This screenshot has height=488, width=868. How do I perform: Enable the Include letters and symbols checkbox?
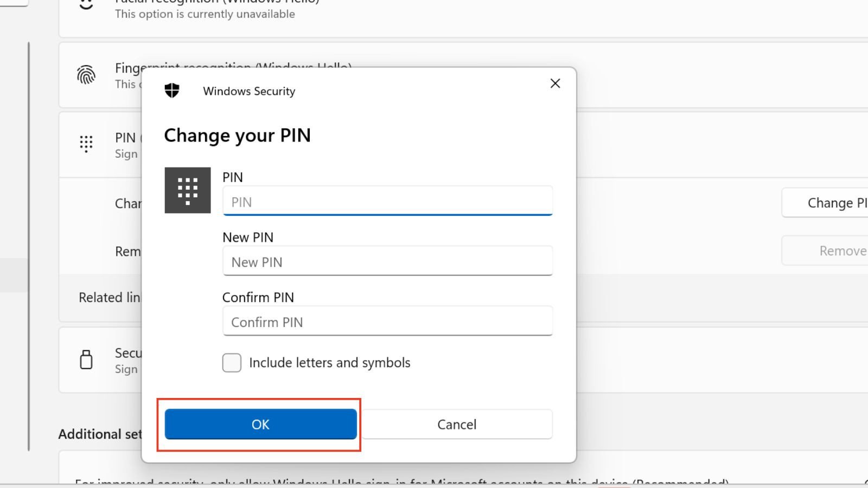232,363
